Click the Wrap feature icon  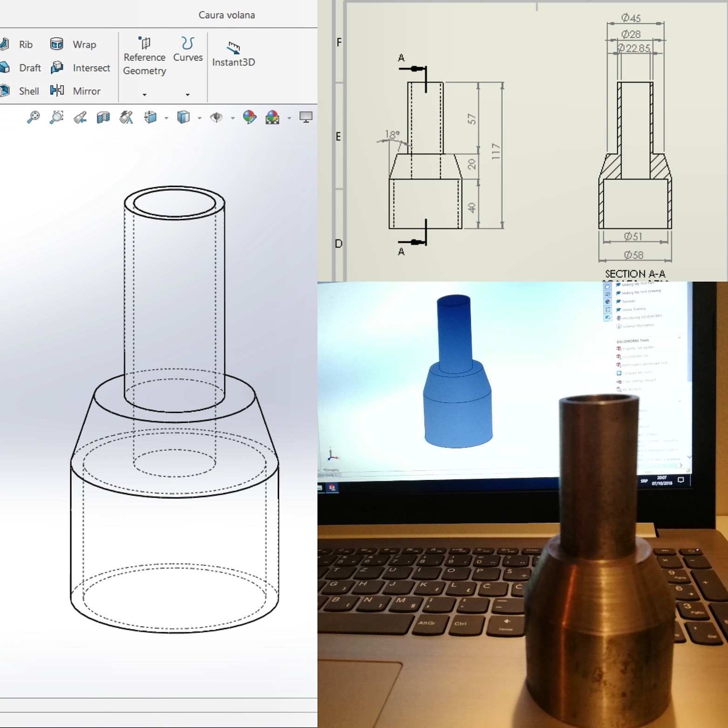[57, 44]
